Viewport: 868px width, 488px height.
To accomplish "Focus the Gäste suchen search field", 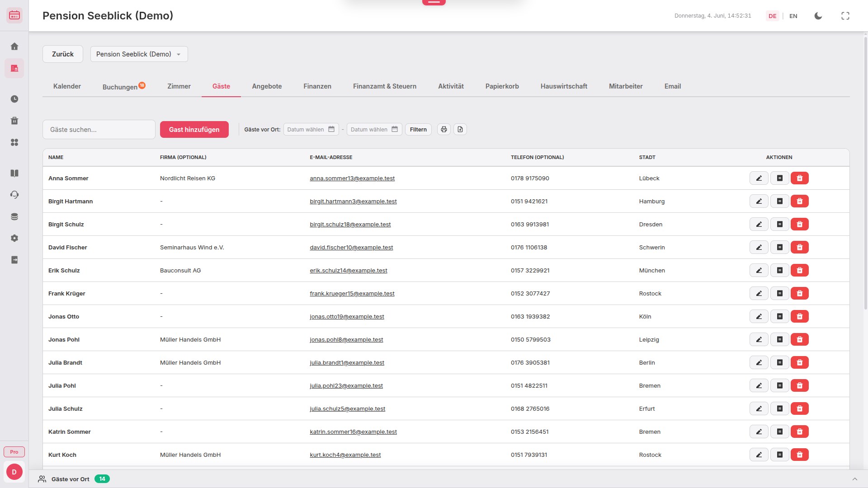I will pyautogui.click(x=99, y=130).
